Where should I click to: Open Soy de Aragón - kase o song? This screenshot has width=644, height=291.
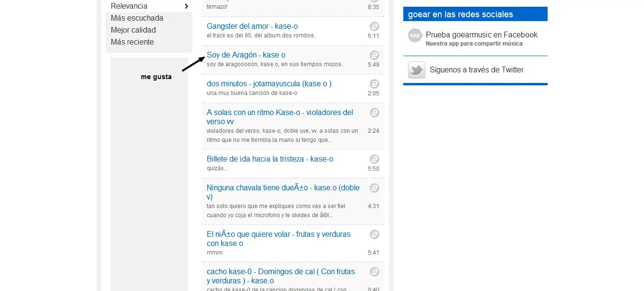[x=246, y=55]
